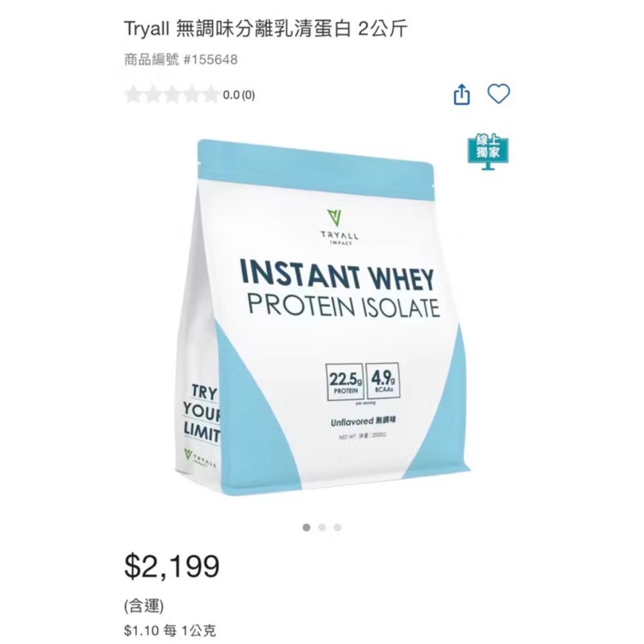The height and width of the screenshot is (644, 644).
Task: Open the whey protein bag product image
Action: (323, 318)
